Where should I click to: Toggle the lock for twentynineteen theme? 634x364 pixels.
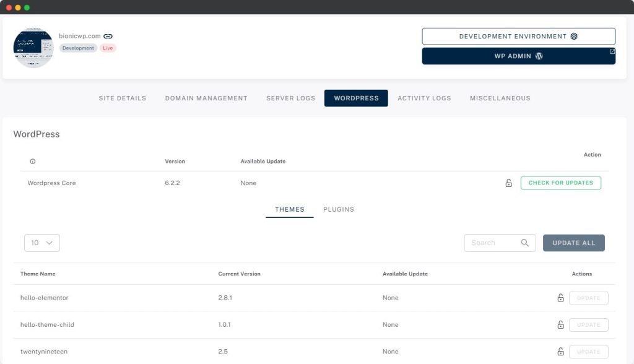point(560,352)
